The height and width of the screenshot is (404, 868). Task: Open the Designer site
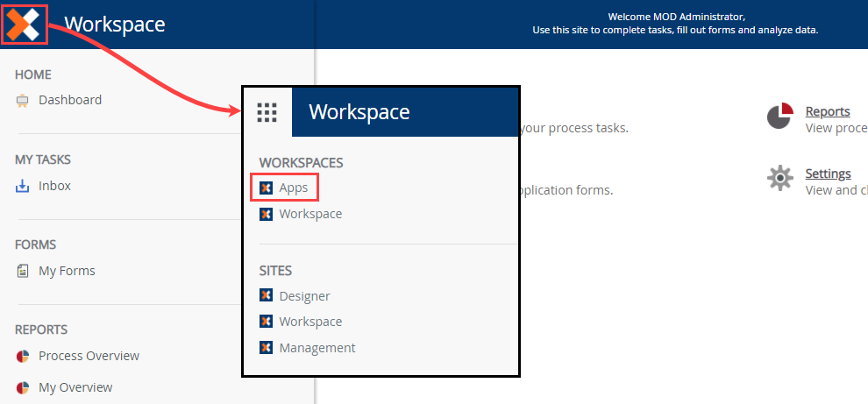pos(304,296)
